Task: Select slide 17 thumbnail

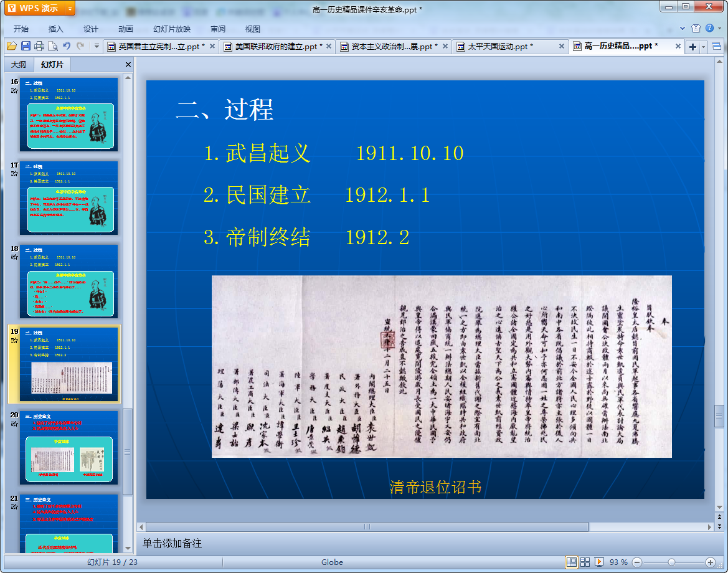Action: (69, 198)
